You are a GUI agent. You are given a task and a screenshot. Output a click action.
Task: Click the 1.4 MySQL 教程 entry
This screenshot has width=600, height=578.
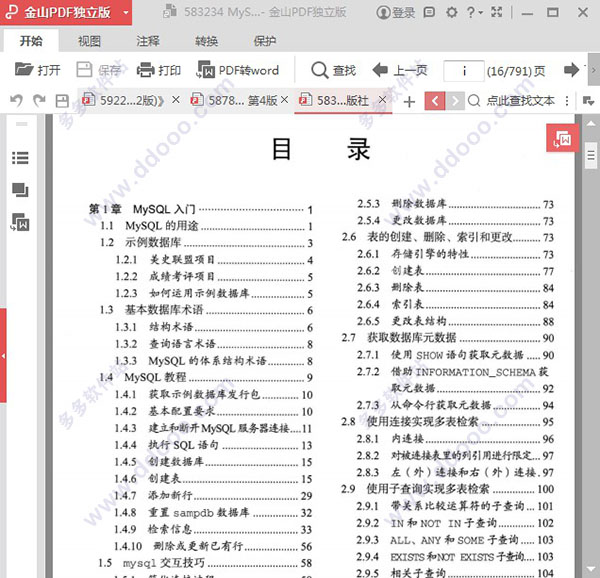click(x=206, y=377)
